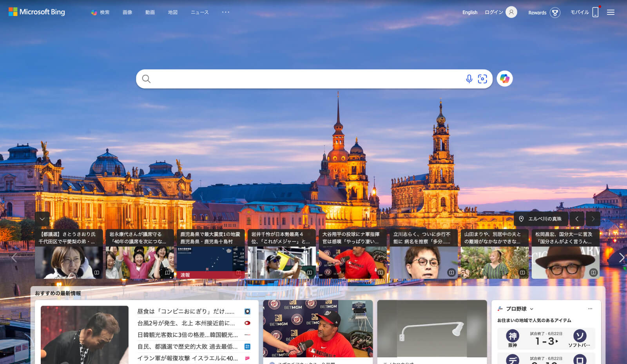The height and width of the screenshot is (364, 627).
Task: Focus the Bing search input field
Action: [x=308, y=79]
